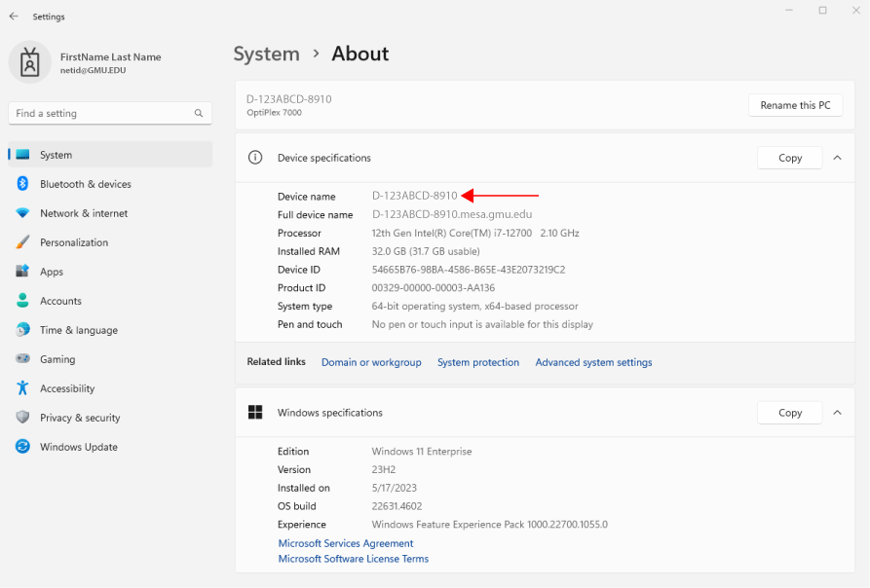Copy the Windows specifications
Image resolution: width=870 pixels, height=588 pixels.
coord(789,413)
